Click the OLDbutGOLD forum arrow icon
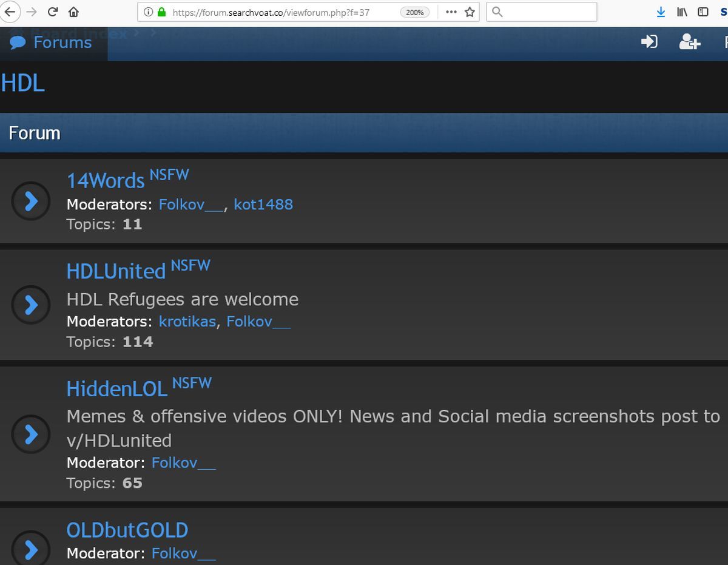The height and width of the screenshot is (565, 728). click(x=31, y=549)
